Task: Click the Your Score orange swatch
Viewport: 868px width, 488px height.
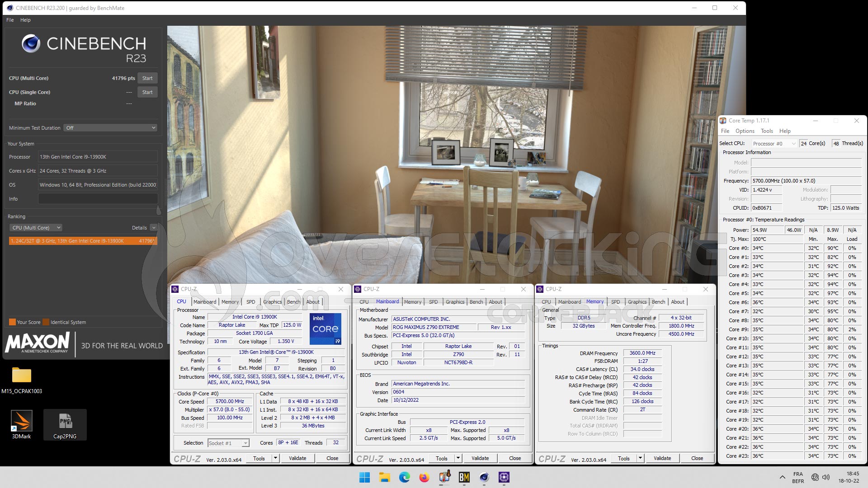Action: (x=12, y=322)
